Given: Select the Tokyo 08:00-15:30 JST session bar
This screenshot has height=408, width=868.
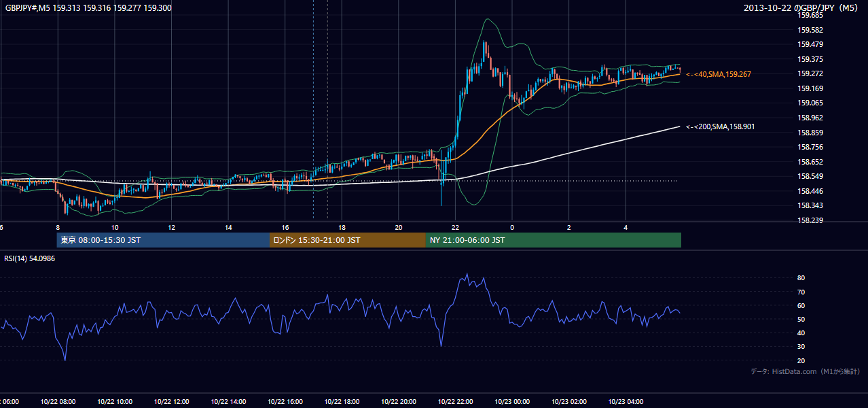Looking at the screenshot, I should click(x=164, y=240).
